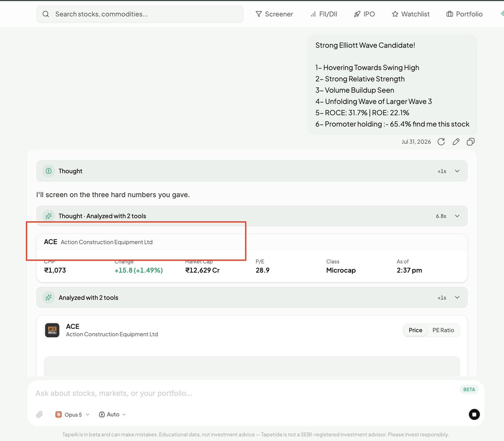Focus the Search stocks, commodities field
The height and width of the screenshot is (441, 504).
pos(140,14)
